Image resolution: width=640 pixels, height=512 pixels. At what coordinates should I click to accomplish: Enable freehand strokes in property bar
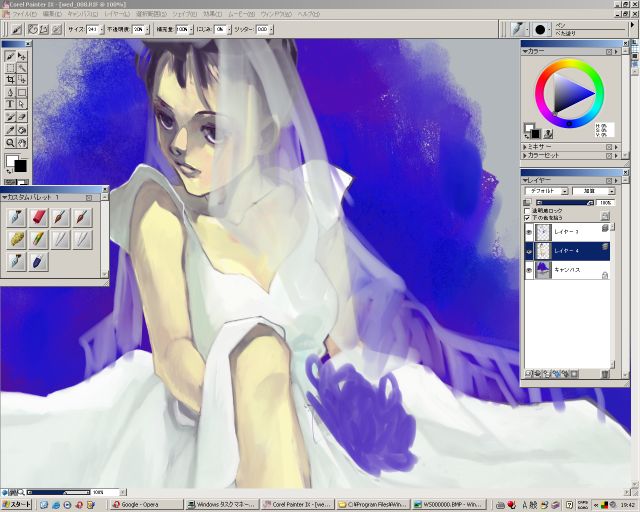tap(33, 29)
